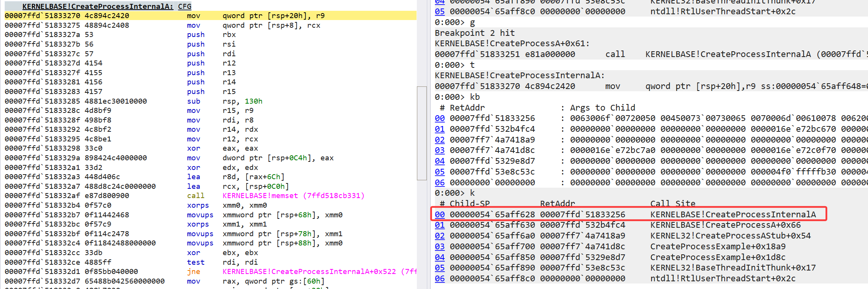Select the call KERNELBASE!memset instruction line
Viewport: 868px width, 289px height.
tap(210, 196)
